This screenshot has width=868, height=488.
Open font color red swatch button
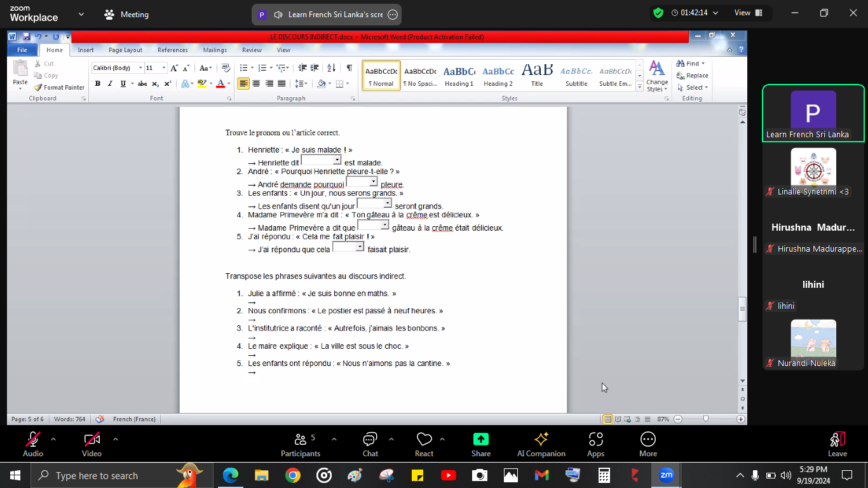click(x=220, y=83)
